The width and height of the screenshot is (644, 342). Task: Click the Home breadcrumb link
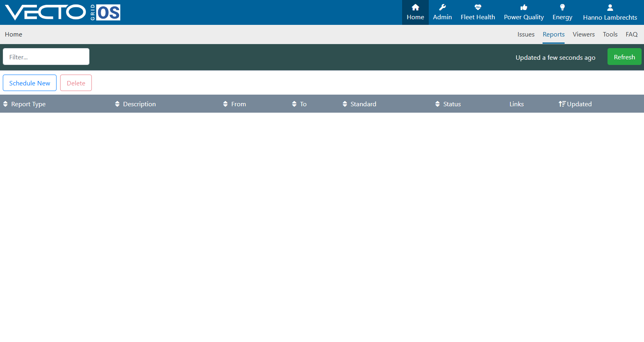(14, 34)
